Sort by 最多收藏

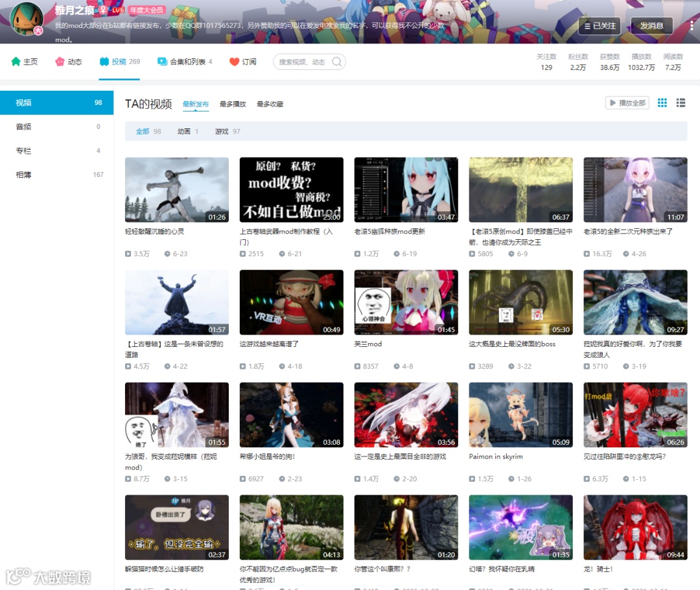(270, 104)
